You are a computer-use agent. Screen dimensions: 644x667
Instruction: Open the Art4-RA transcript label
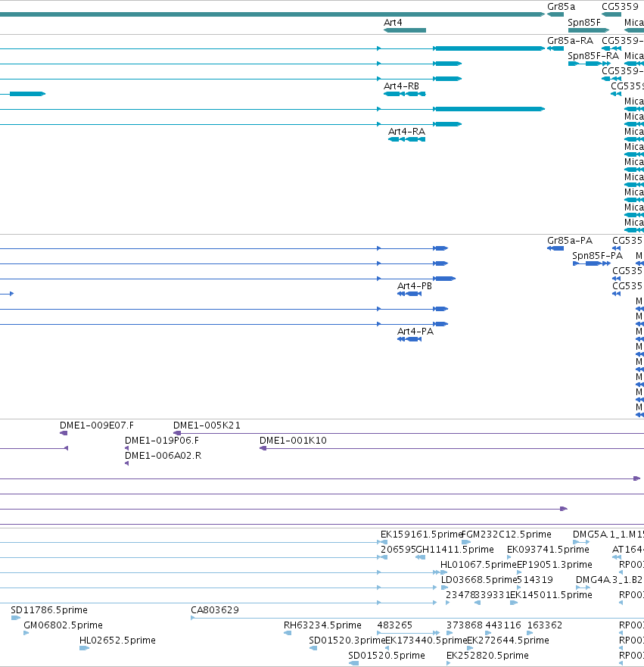(x=406, y=132)
